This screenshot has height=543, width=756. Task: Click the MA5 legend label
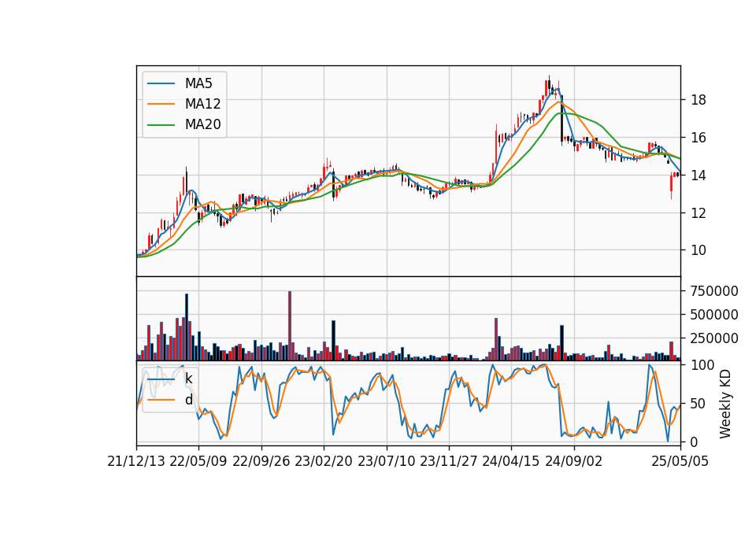198,83
